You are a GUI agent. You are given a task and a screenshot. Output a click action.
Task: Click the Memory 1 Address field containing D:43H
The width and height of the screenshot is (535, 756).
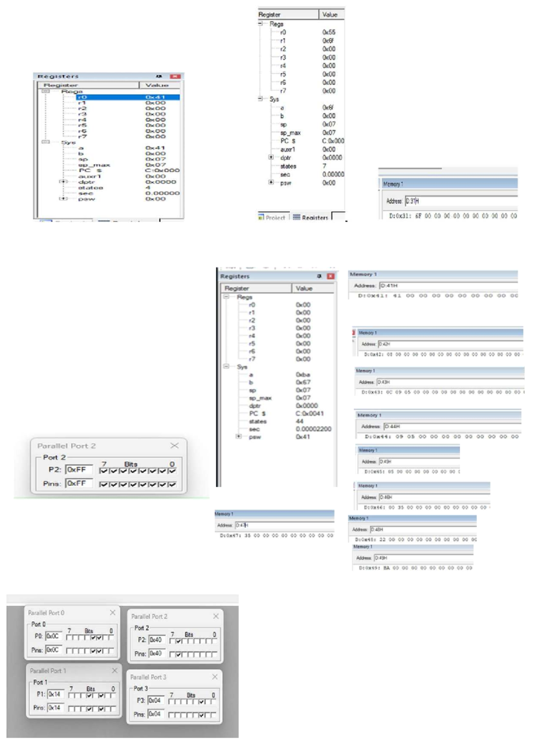450,382
